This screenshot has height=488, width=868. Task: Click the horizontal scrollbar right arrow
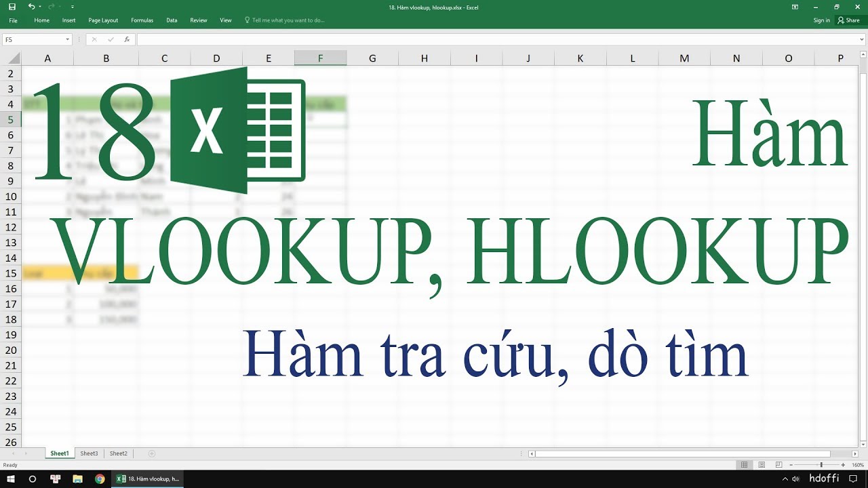click(x=856, y=453)
